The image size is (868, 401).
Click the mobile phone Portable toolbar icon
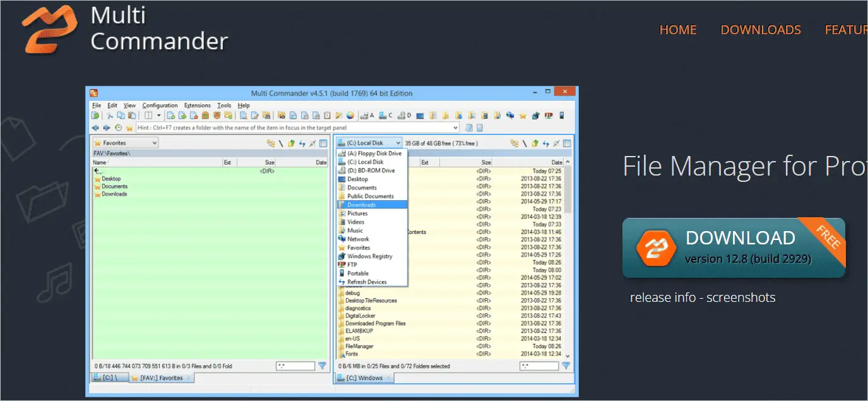pos(561,116)
